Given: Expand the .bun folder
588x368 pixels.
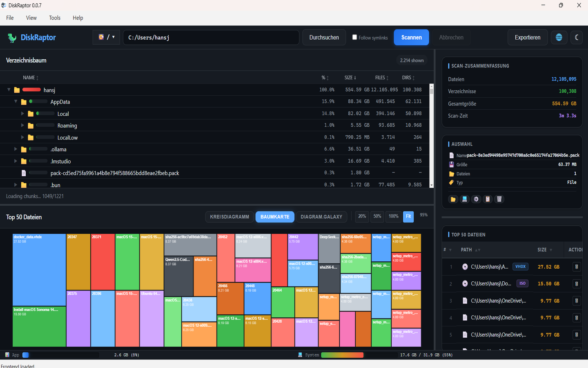Looking at the screenshot, I should pyautogui.click(x=16, y=184).
